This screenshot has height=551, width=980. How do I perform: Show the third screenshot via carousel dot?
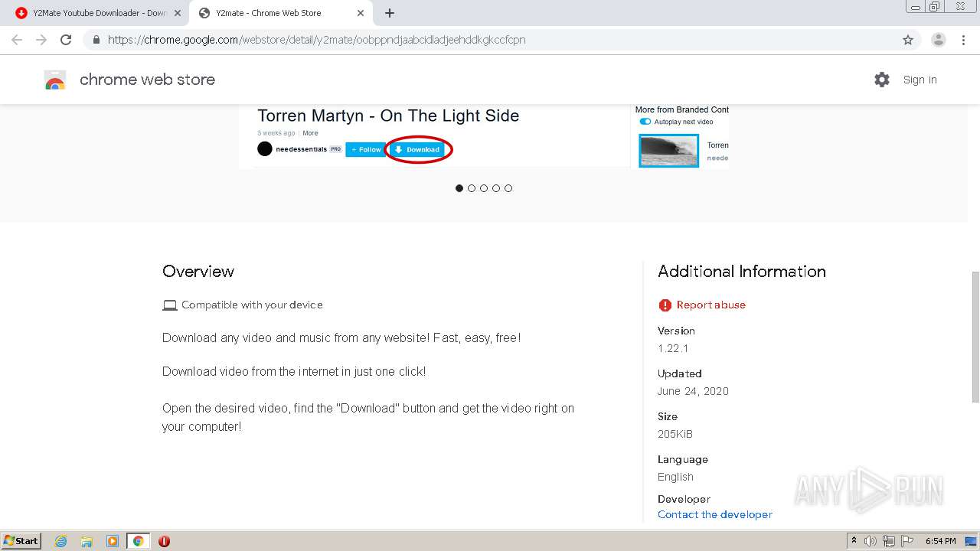point(484,188)
